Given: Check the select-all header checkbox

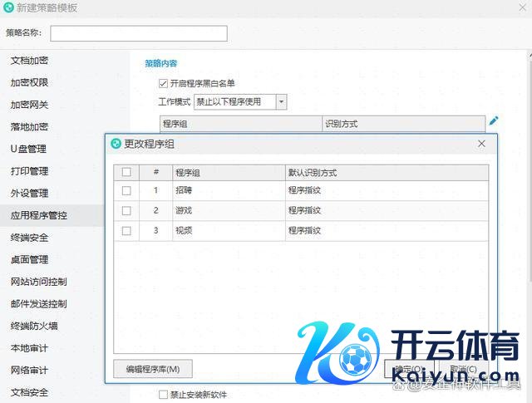Looking at the screenshot, I should pyautogui.click(x=126, y=173).
